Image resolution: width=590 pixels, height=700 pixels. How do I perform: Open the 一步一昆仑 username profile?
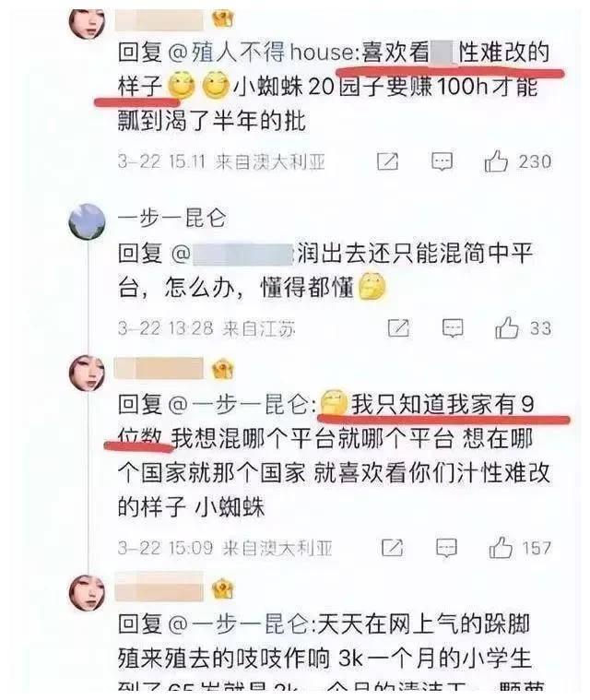(171, 219)
